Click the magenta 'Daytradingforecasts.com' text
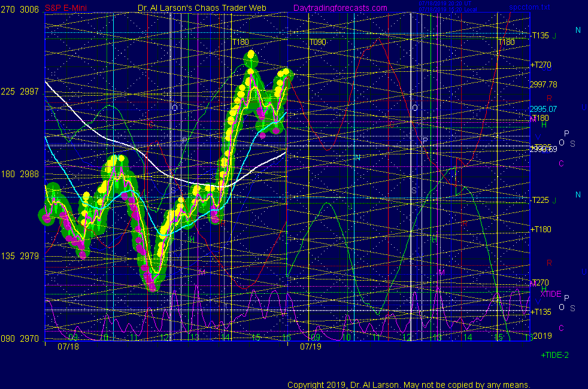Screen dimensions: 588x389 (x=340, y=8)
